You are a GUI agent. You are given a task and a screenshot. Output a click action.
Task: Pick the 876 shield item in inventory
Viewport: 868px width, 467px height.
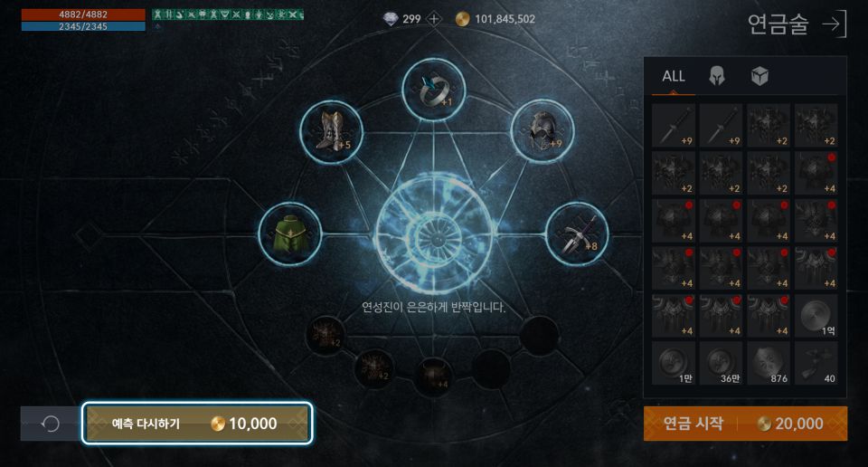coord(769,364)
